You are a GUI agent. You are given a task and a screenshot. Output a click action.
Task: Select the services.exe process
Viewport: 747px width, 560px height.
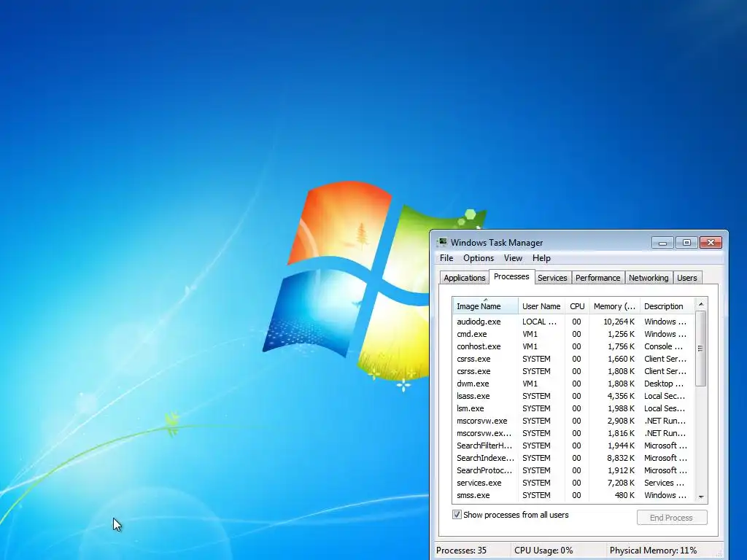pos(573,483)
